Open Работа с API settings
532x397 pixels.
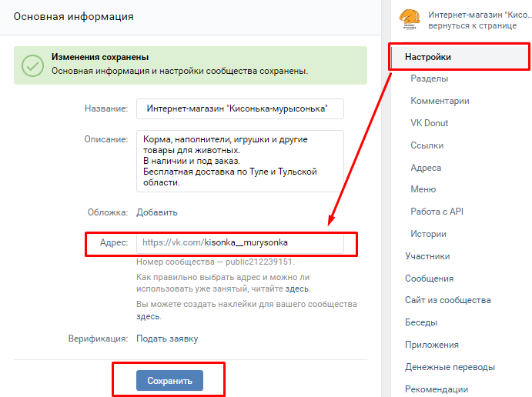437,212
